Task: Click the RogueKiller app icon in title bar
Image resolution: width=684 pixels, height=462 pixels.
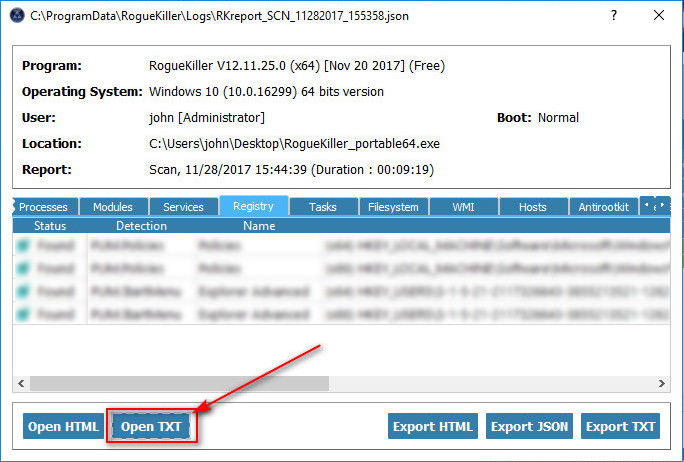Action: pos(17,15)
